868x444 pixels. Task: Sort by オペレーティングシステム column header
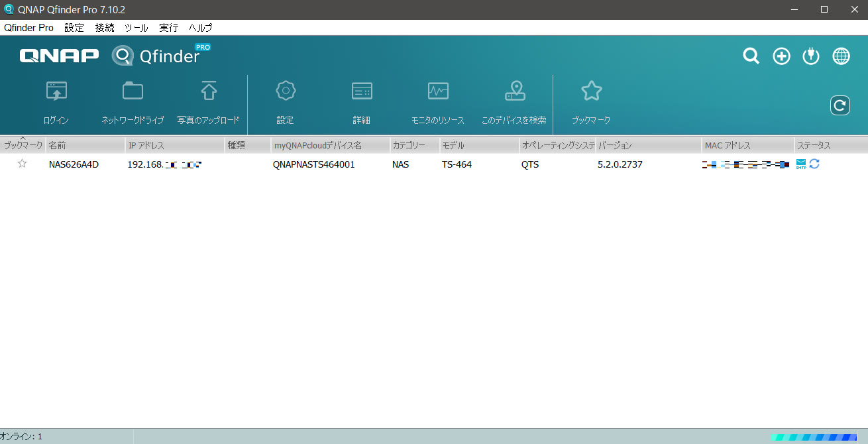coord(557,145)
